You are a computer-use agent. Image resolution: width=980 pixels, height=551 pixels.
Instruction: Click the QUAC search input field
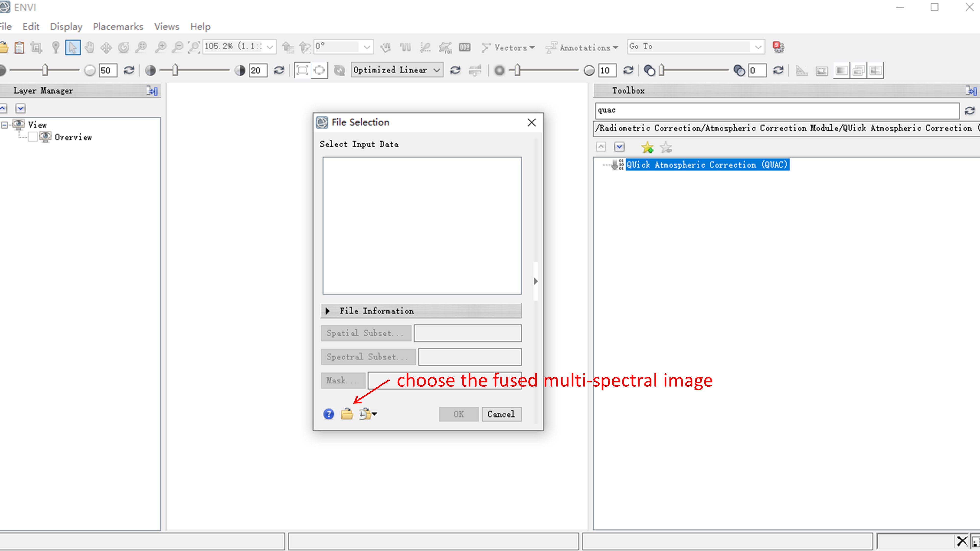pos(777,110)
